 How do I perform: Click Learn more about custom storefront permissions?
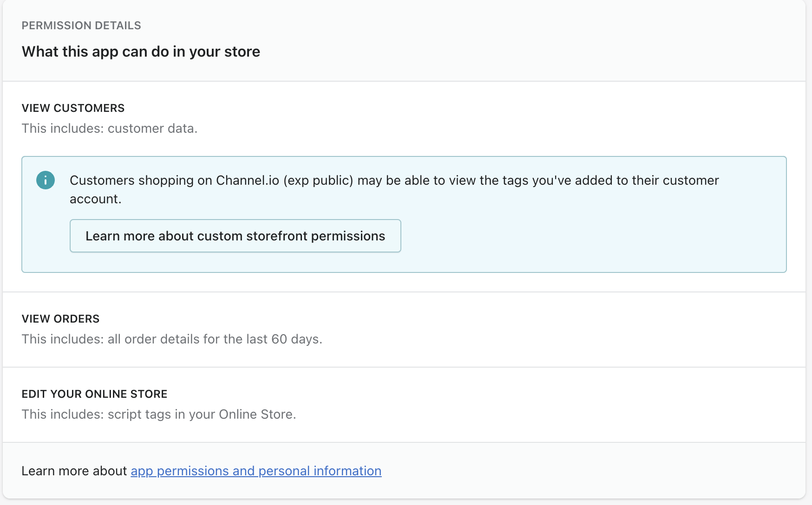coord(235,236)
